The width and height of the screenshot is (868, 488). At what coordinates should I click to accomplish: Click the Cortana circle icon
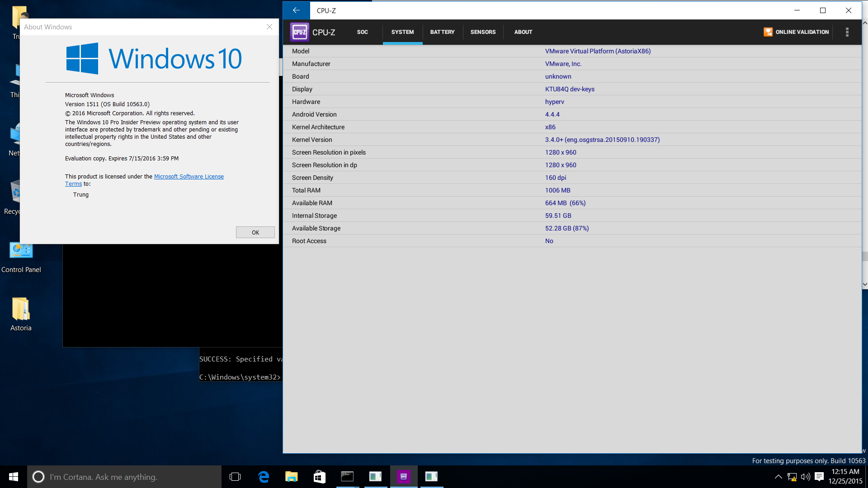[38, 477]
